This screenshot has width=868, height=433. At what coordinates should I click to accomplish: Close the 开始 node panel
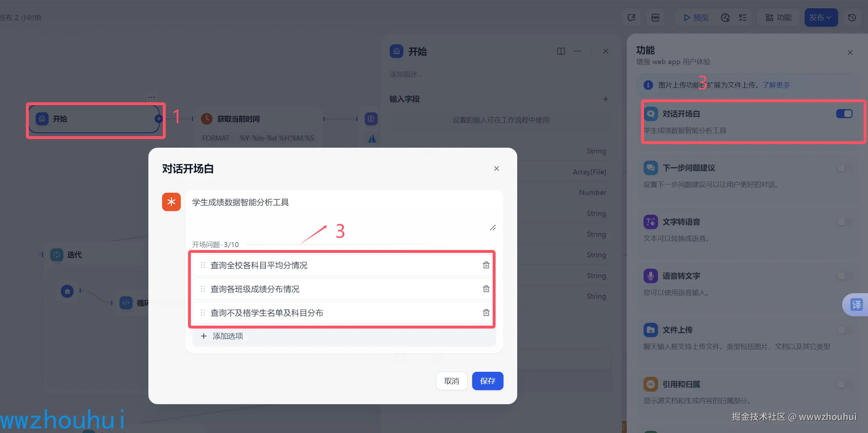pos(605,51)
